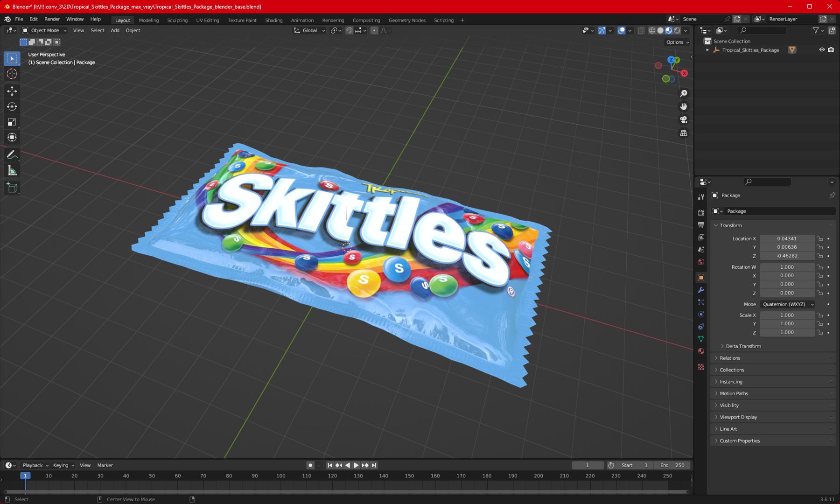Open the Physics properties tab
The image size is (840, 504).
click(701, 315)
